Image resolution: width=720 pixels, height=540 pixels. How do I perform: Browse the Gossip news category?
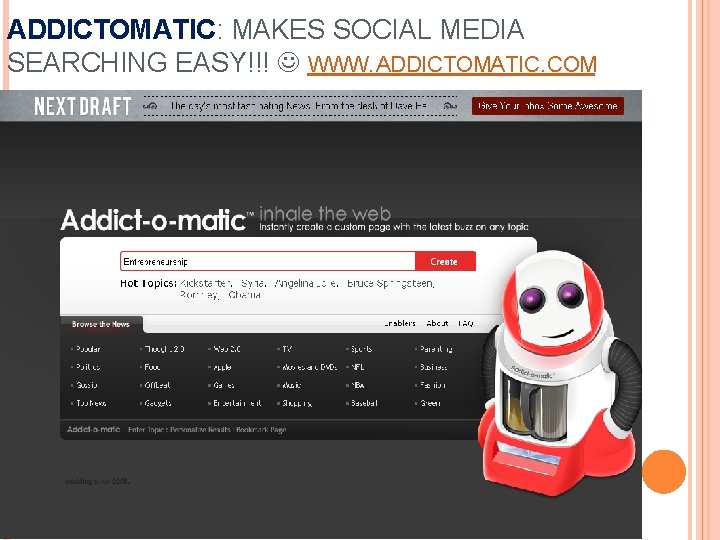click(87, 385)
